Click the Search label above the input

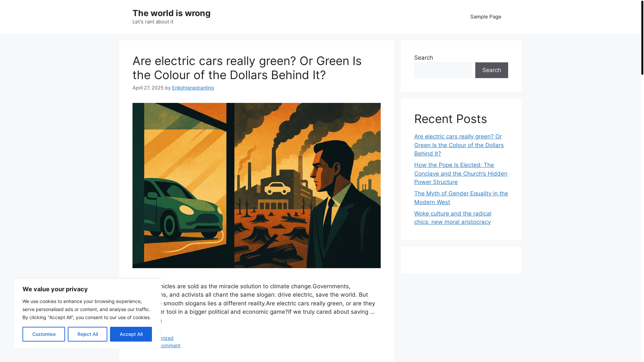pos(423,58)
